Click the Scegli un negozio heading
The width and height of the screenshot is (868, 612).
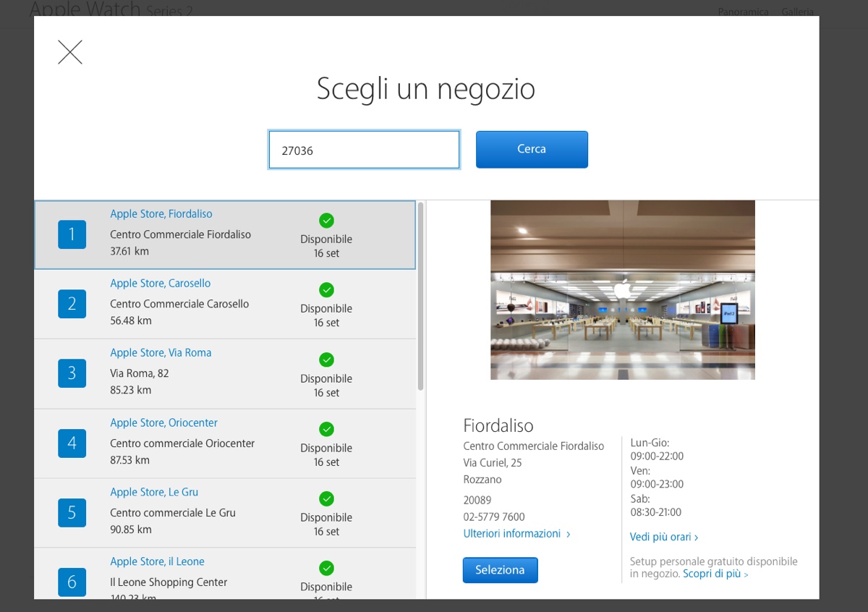(426, 90)
